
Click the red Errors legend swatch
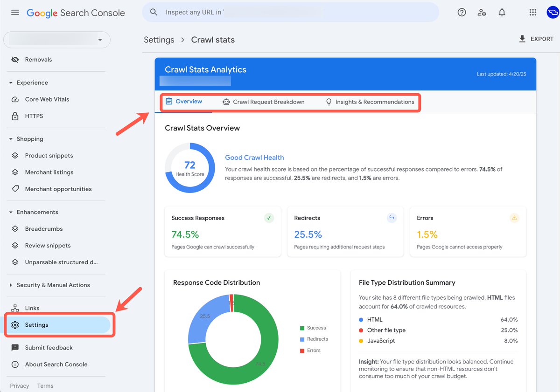pyautogui.click(x=302, y=351)
